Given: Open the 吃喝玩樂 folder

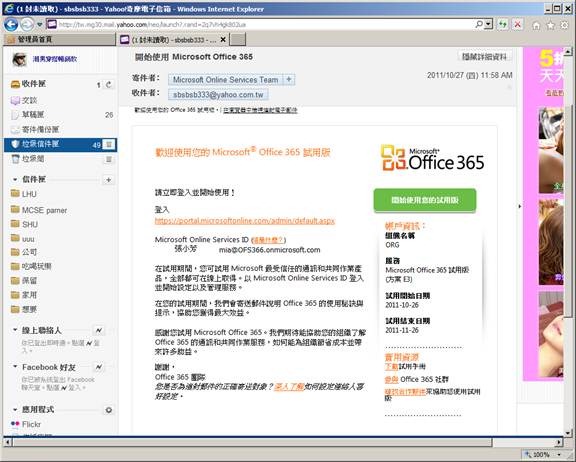Looking at the screenshot, I should coord(36,266).
